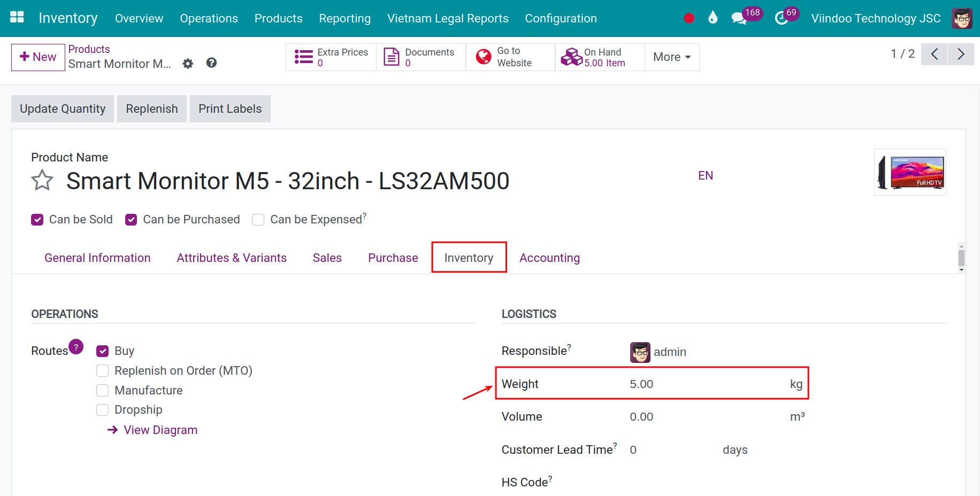Click the Replenish button
980x496 pixels.
click(x=152, y=108)
